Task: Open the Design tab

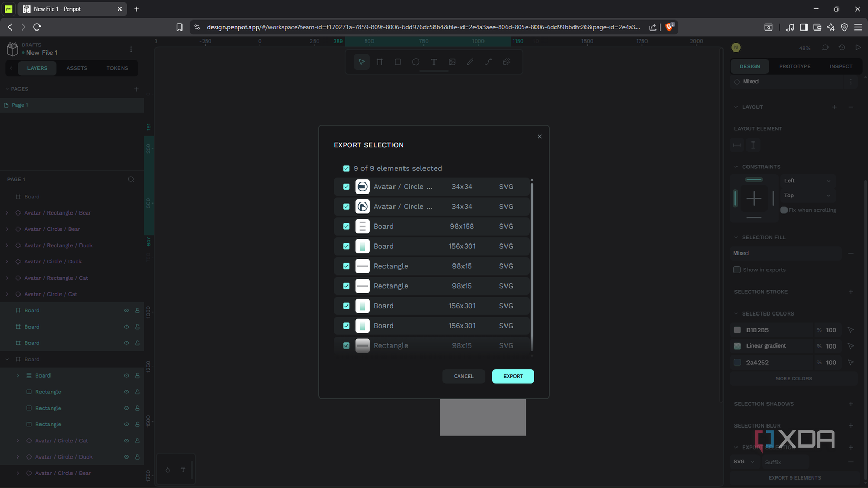Action: point(750,66)
